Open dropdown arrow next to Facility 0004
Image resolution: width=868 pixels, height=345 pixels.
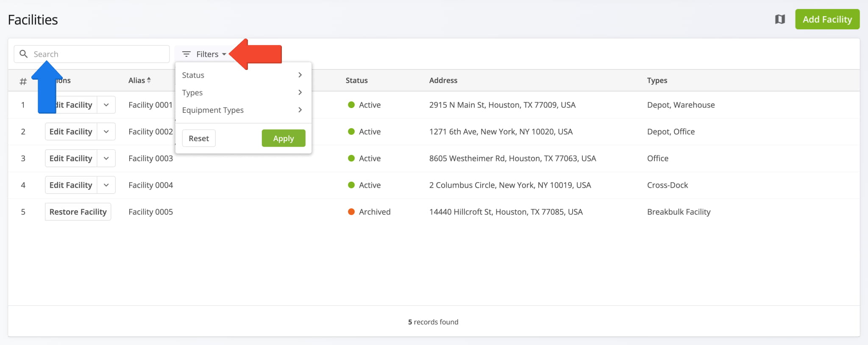click(106, 185)
